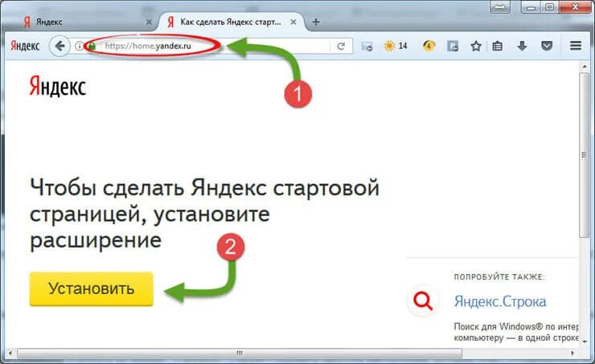The height and width of the screenshot is (364, 595).
Task: Bookmark this page with the star icon
Action: click(x=476, y=47)
